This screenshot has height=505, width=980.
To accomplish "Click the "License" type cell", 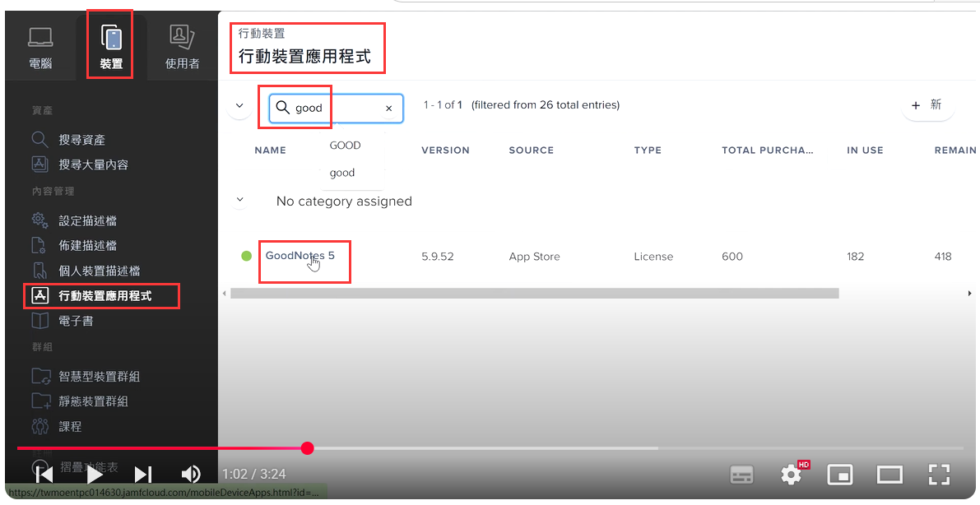I will point(653,257).
